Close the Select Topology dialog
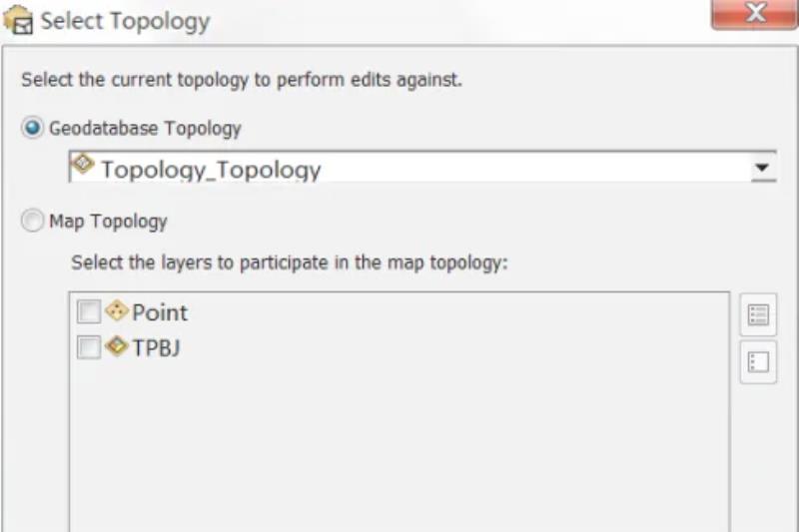Image resolution: width=799 pixels, height=532 pixels. (755, 14)
